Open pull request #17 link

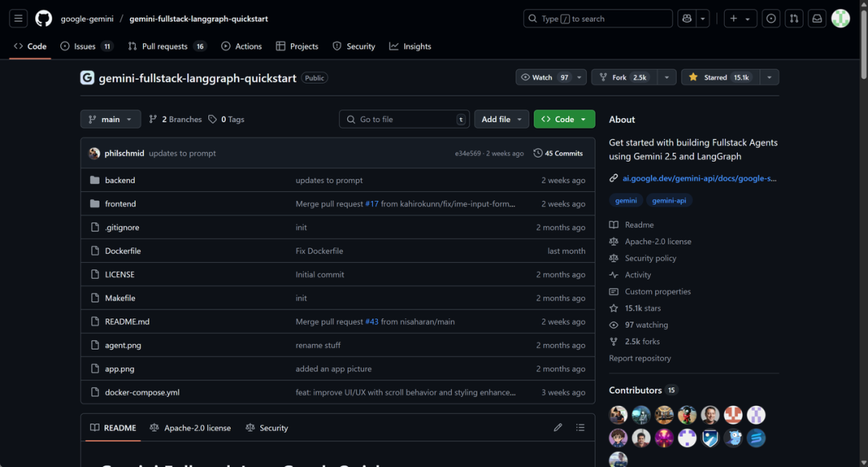point(372,203)
